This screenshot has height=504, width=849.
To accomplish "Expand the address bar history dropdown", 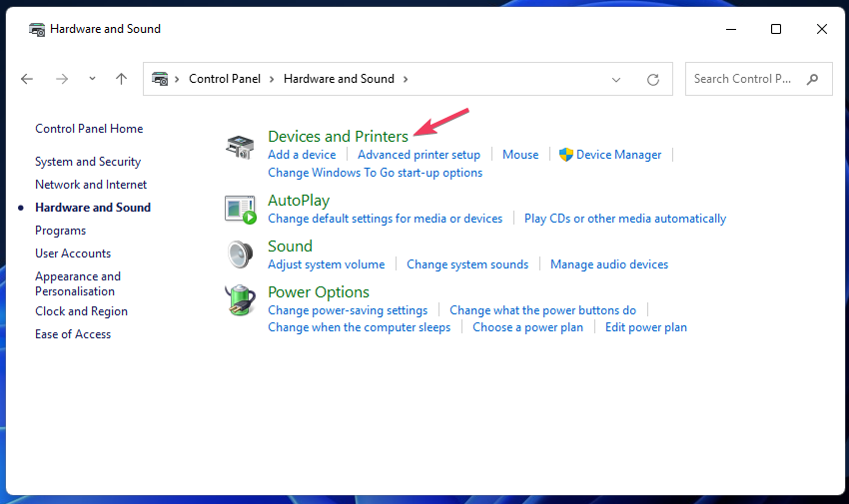I will [x=616, y=80].
